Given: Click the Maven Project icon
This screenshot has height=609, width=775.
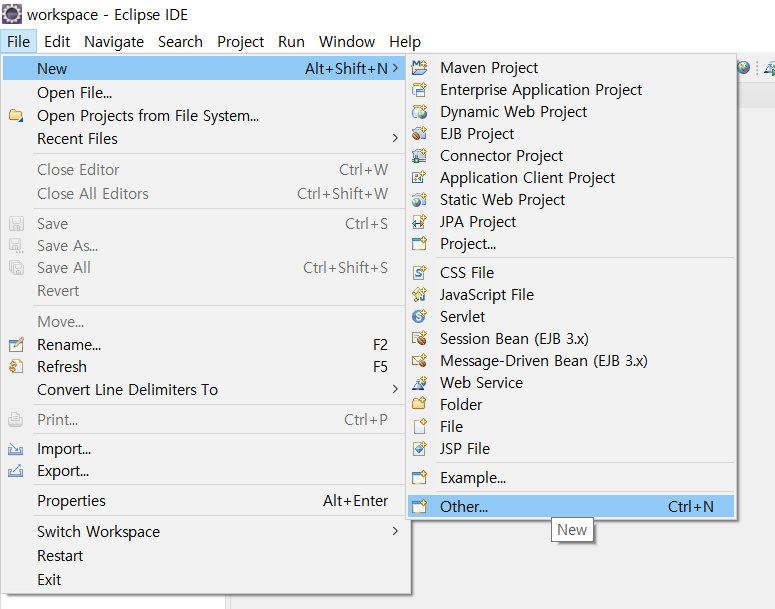Looking at the screenshot, I should tap(419, 67).
